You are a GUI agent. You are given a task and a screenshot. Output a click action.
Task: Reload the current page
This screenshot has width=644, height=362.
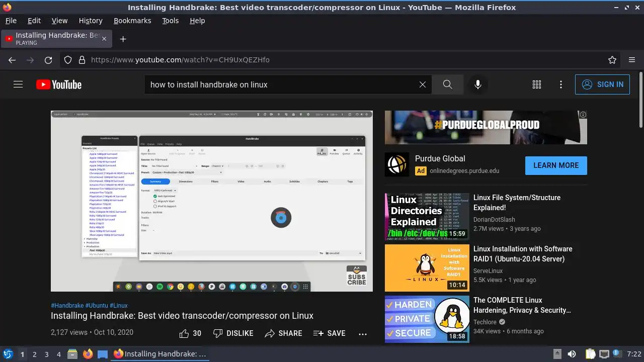click(48, 60)
